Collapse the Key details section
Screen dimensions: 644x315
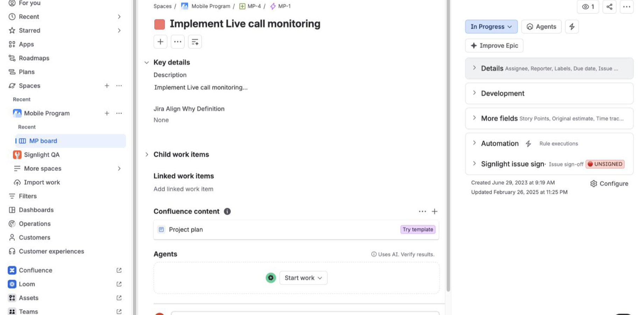[147, 63]
